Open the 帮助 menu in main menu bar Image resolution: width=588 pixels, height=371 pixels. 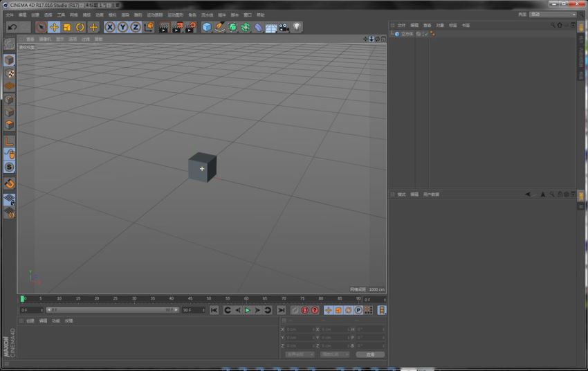(x=261, y=15)
